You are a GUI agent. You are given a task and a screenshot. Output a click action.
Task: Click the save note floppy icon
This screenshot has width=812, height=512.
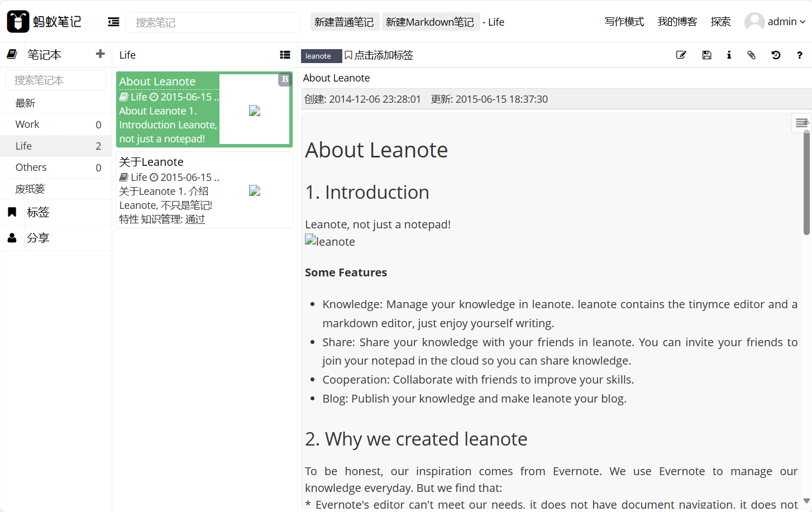706,55
